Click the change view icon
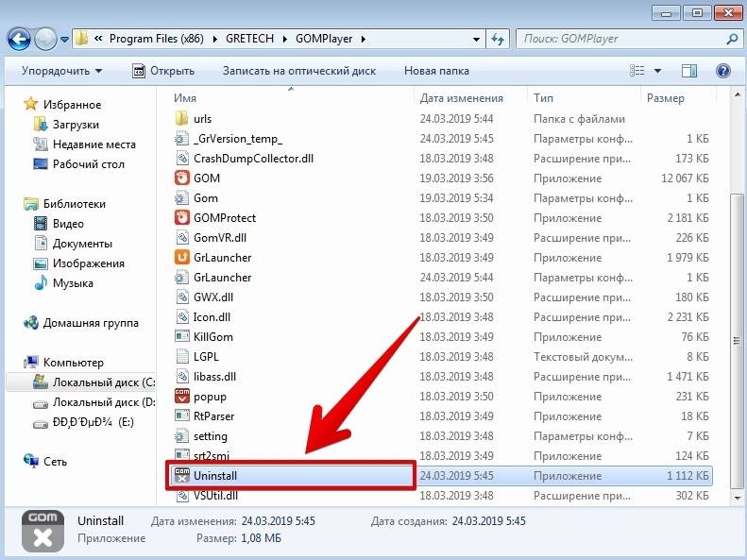This screenshot has width=747, height=560. [637, 71]
